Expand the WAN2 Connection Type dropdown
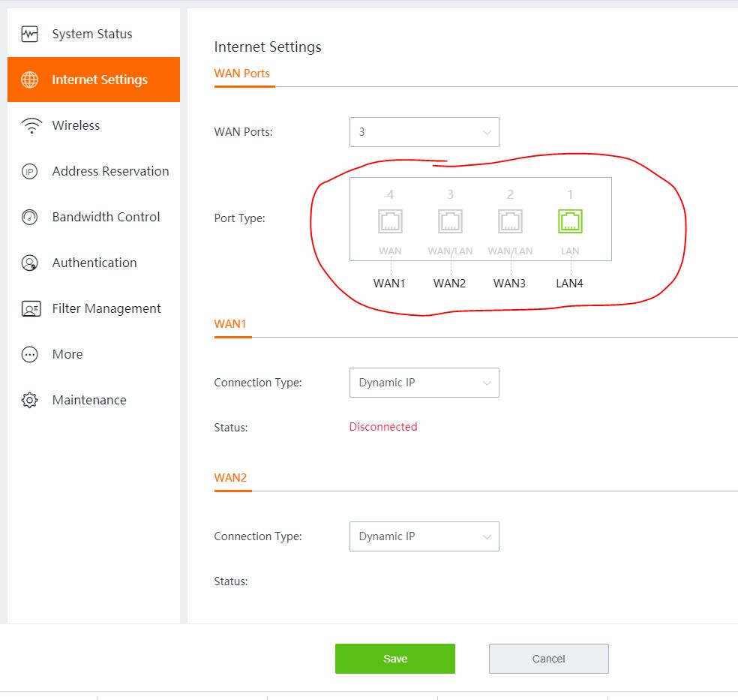This screenshot has height=700, width=738. pos(424,536)
